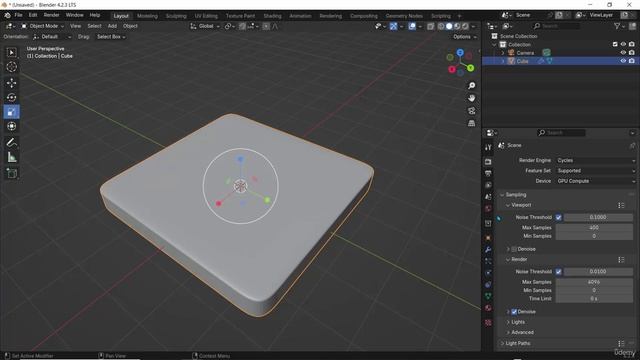
Task: Toggle Render Denoise checkbox
Action: [x=514, y=312]
